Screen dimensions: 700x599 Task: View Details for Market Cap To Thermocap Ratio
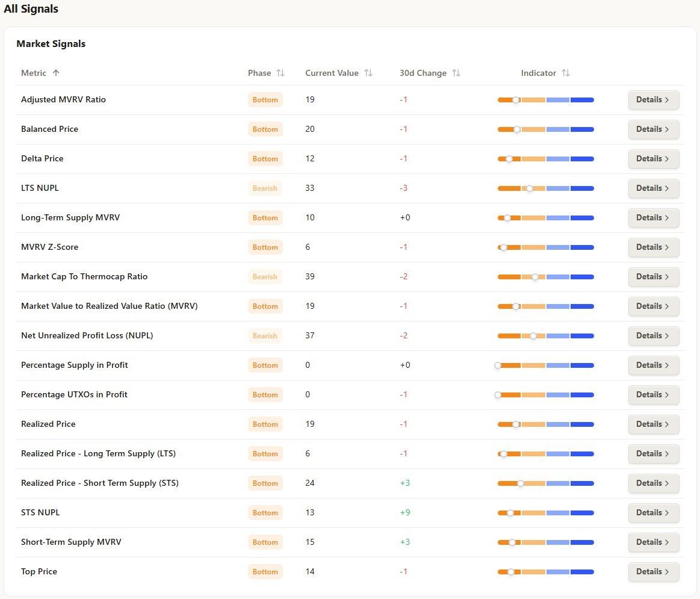(x=654, y=276)
